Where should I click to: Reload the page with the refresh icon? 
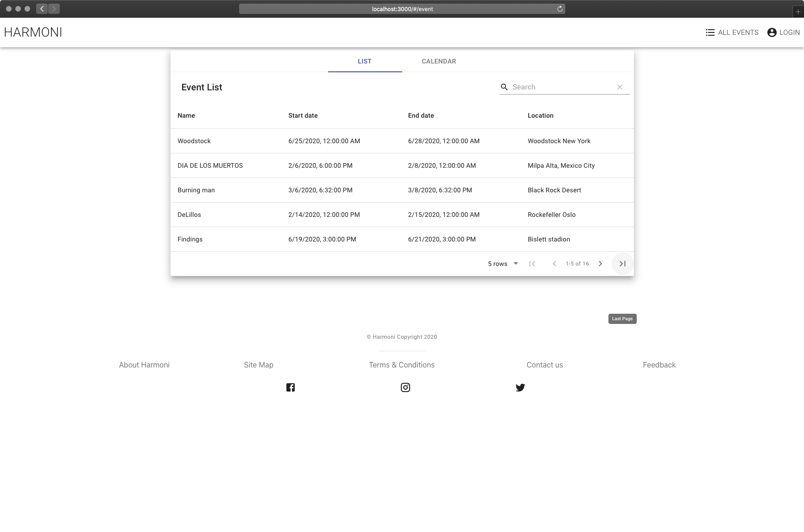pyautogui.click(x=560, y=9)
